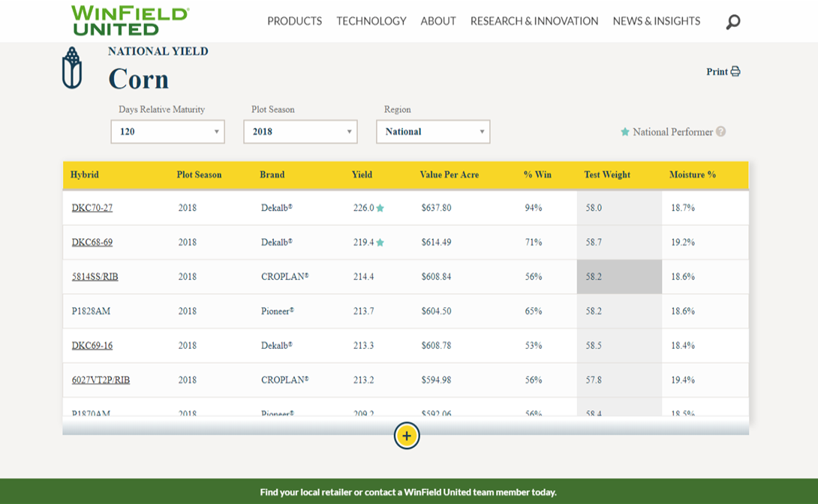Image resolution: width=818 pixels, height=504 pixels.
Task: Click the 58.7 test weight value
Action: pos(593,241)
